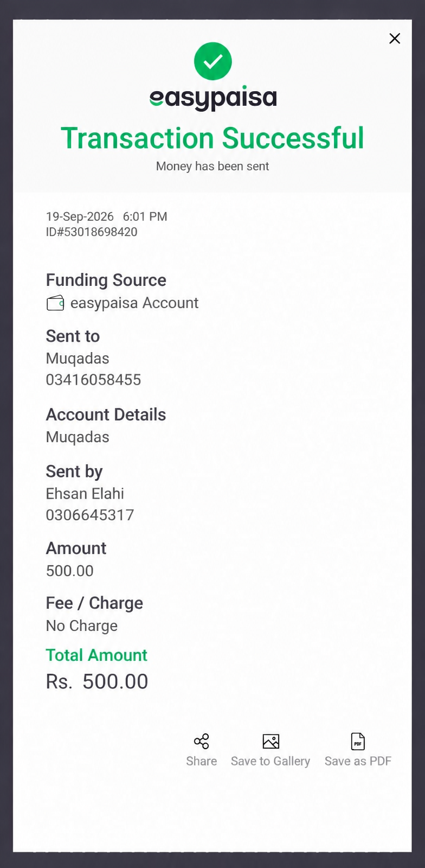Tap the Save to Gallery picture icon
Viewport: 425px width, 868px height.
click(x=271, y=741)
